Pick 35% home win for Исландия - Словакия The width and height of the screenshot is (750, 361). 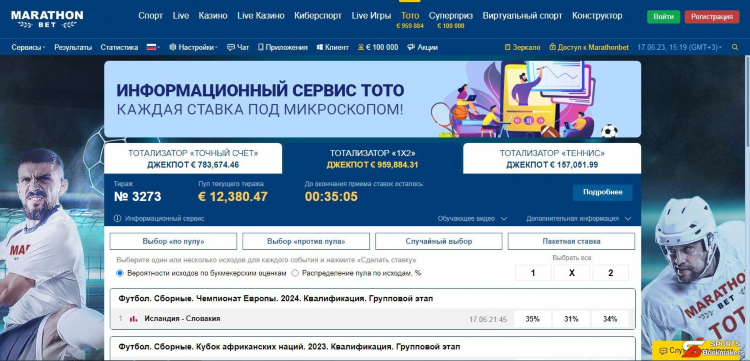[532, 319]
